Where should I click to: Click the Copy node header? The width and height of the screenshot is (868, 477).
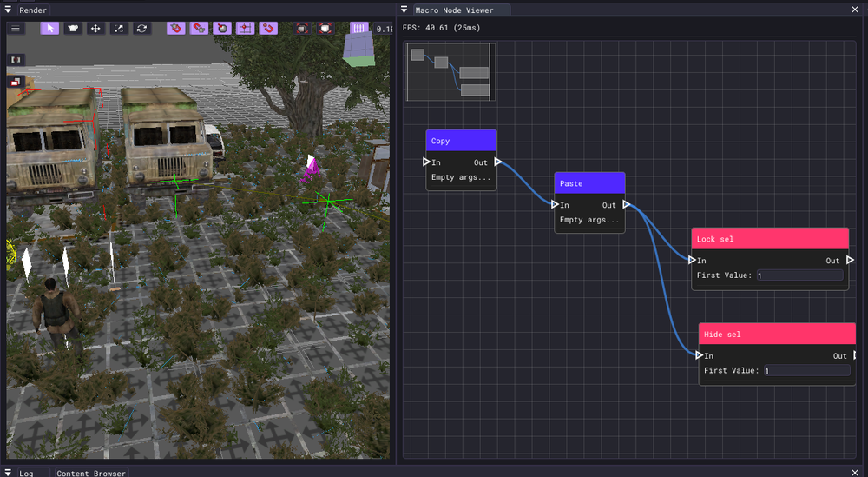pyautogui.click(x=461, y=141)
